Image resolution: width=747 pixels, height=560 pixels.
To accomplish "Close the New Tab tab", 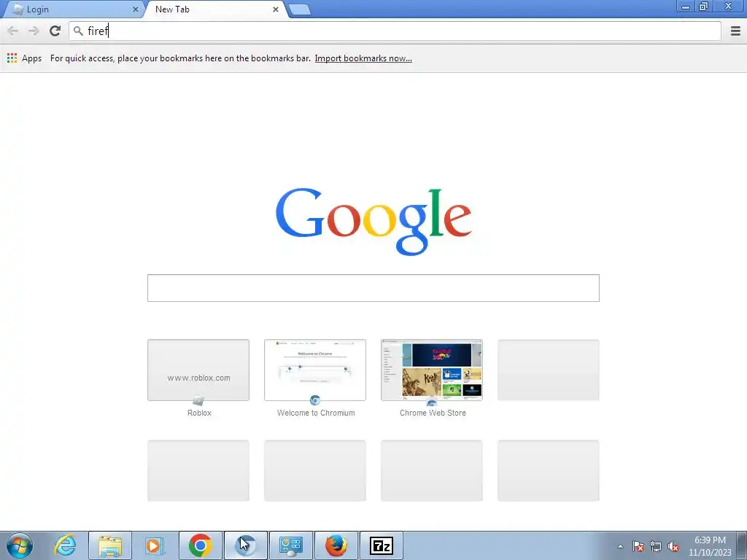I will (x=275, y=9).
